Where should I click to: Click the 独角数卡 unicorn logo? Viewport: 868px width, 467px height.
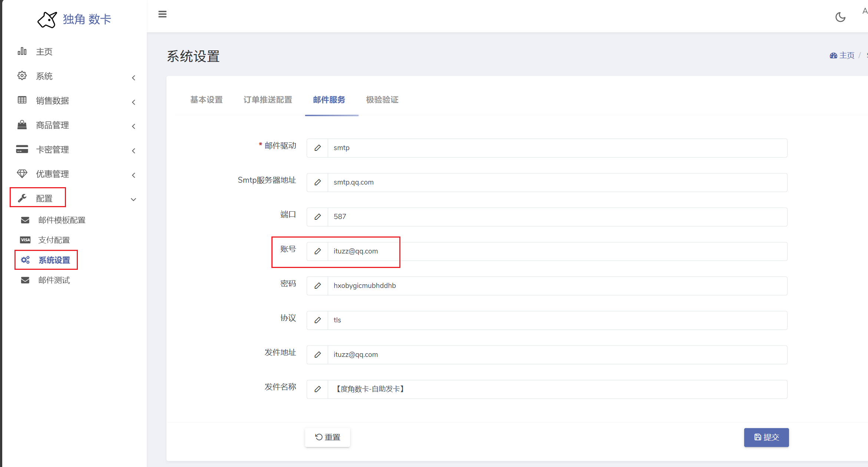(47, 19)
